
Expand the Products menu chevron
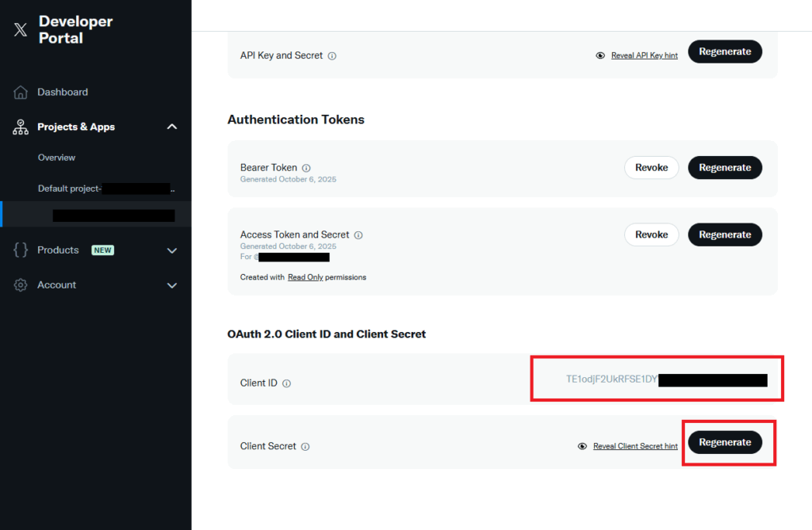tap(172, 250)
